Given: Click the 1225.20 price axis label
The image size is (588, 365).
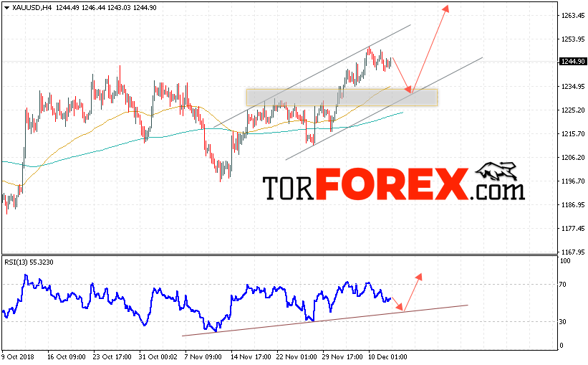Looking at the screenshot, I should click(573, 110).
